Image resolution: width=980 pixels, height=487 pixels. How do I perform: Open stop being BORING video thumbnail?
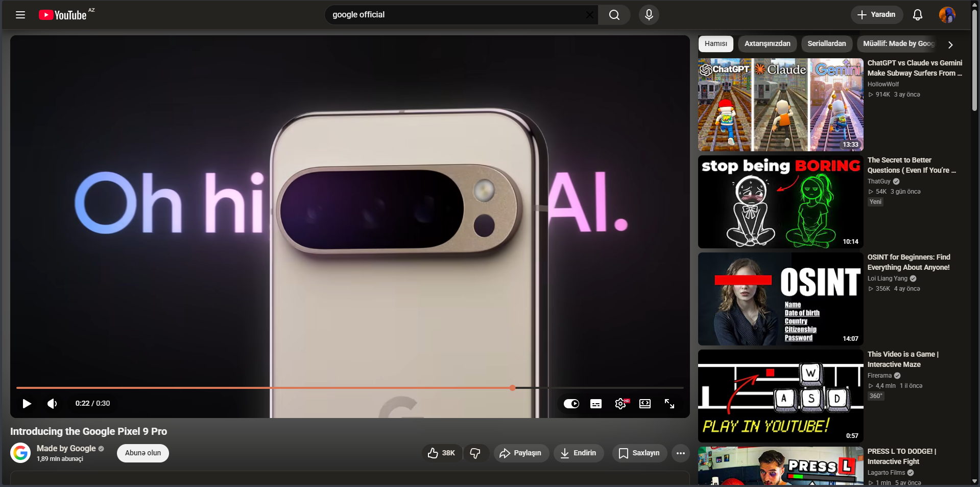click(781, 202)
